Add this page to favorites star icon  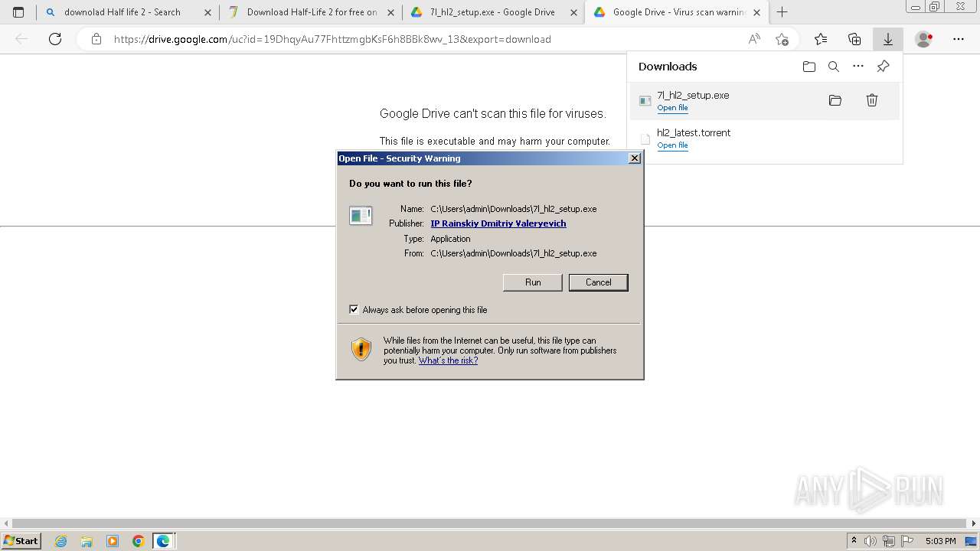click(782, 39)
